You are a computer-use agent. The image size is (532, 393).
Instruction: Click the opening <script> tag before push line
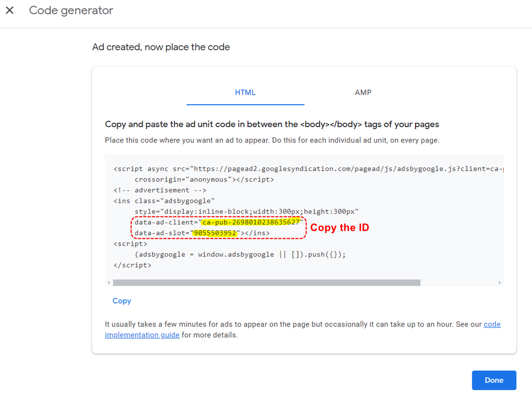pyautogui.click(x=130, y=244)
